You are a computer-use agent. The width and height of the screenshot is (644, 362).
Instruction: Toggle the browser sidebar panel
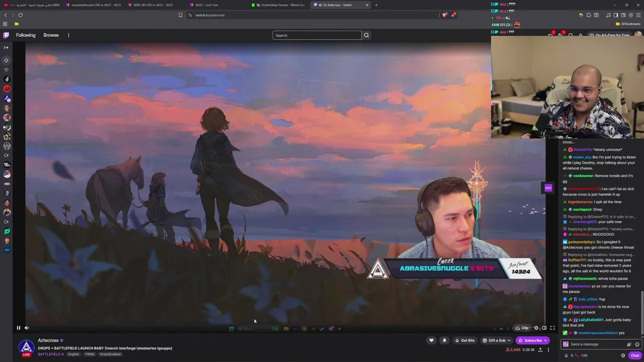(616, 15)
